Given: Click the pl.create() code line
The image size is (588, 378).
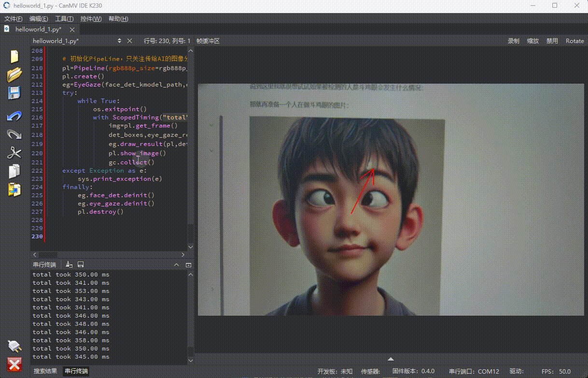Looking at the screenshot, I should 83,76.
